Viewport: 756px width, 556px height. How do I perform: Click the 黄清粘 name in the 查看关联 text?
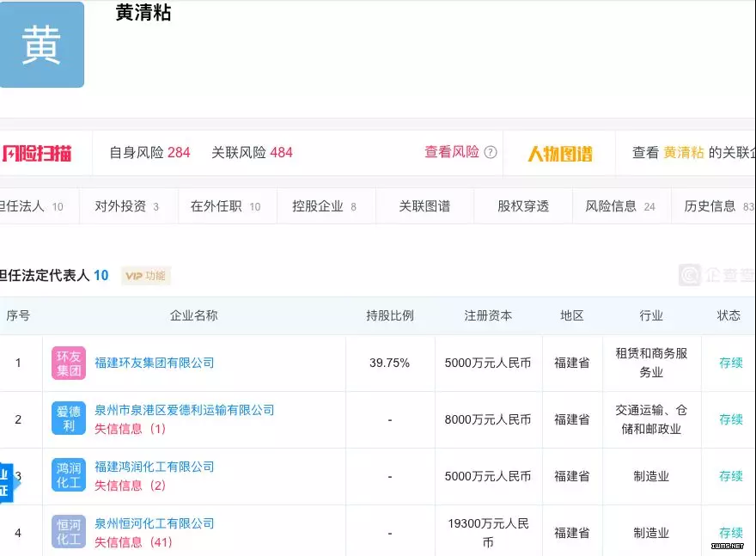click(x=684, y=152)
